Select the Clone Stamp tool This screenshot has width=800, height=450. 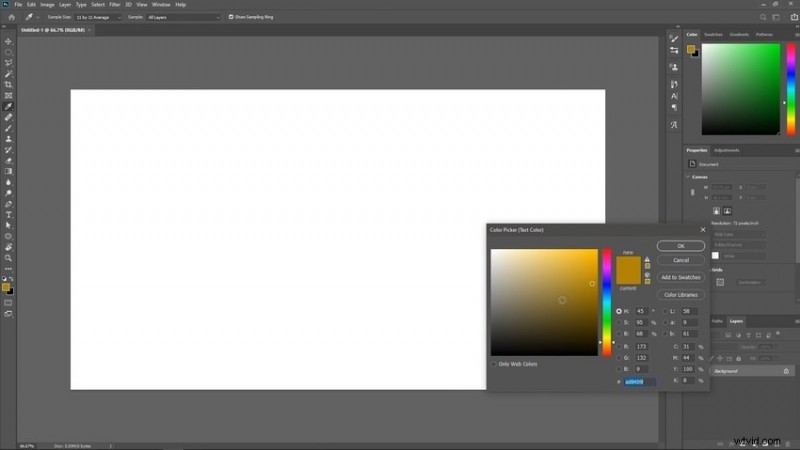(9, 138)
